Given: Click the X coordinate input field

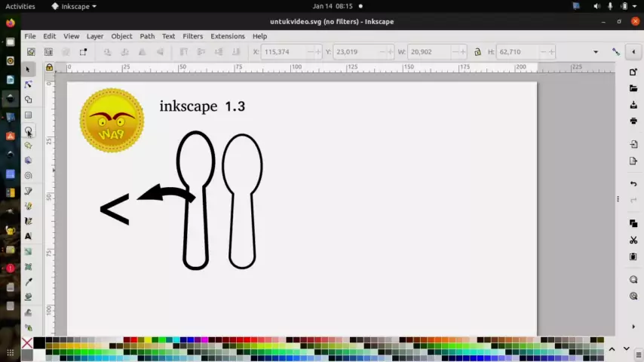Looking at the screenshot, I should [x=287, y=52].
